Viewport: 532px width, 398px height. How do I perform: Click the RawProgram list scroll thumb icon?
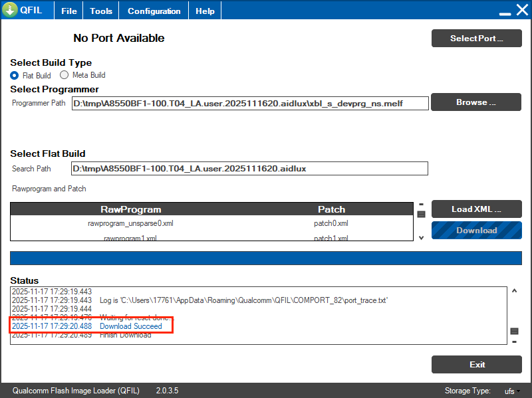(x=421, y=214)
